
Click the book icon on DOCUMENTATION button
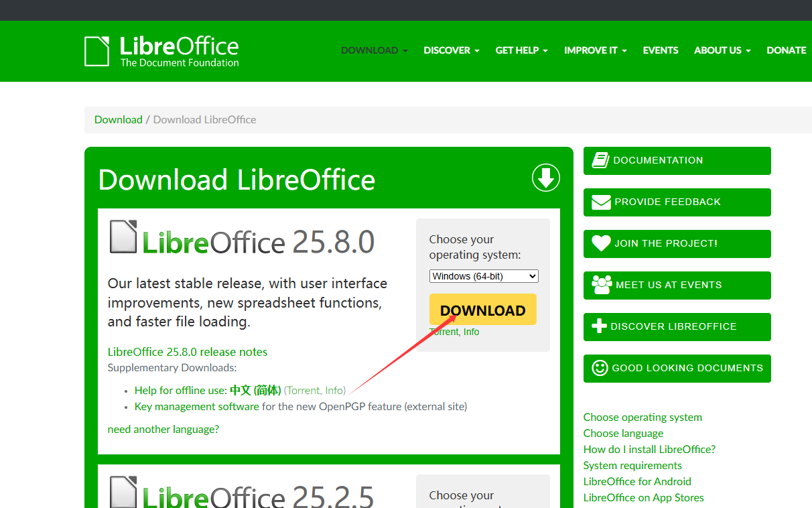(601, 160)
